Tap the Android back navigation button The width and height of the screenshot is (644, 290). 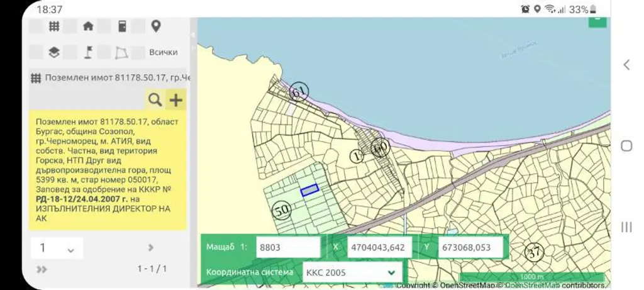pyautogui.click(x=627, y=65)
